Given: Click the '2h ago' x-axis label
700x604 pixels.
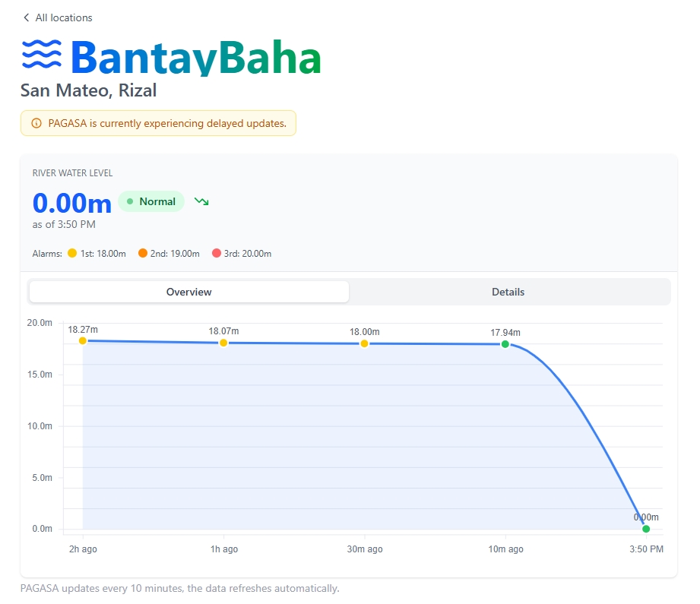Looking at the screenshot, I should coord(83,549).
